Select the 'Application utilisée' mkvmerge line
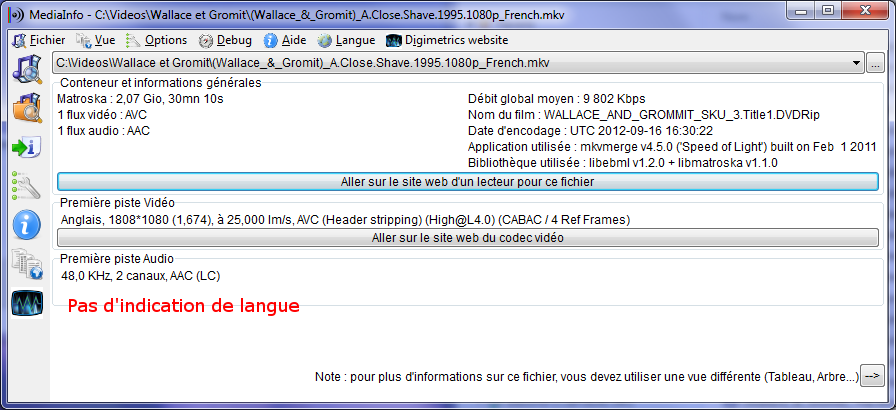 [x=672, y=147]
